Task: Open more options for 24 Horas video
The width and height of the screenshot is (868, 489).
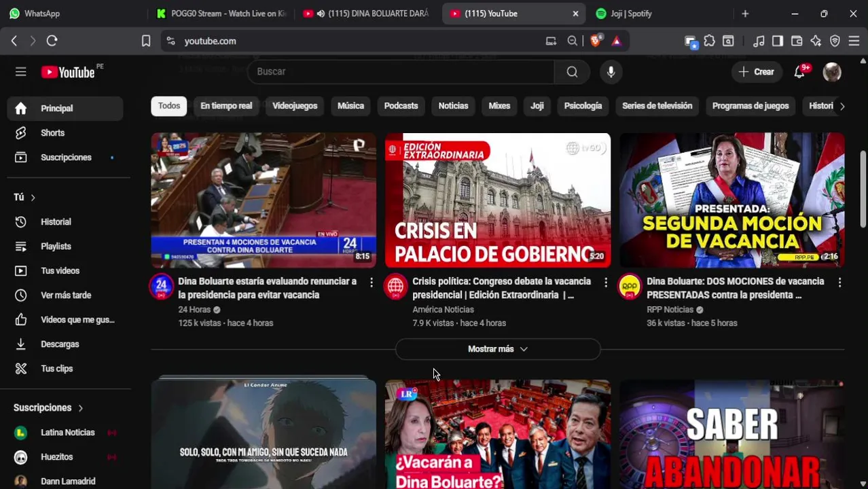Action: tap(371, 282)
